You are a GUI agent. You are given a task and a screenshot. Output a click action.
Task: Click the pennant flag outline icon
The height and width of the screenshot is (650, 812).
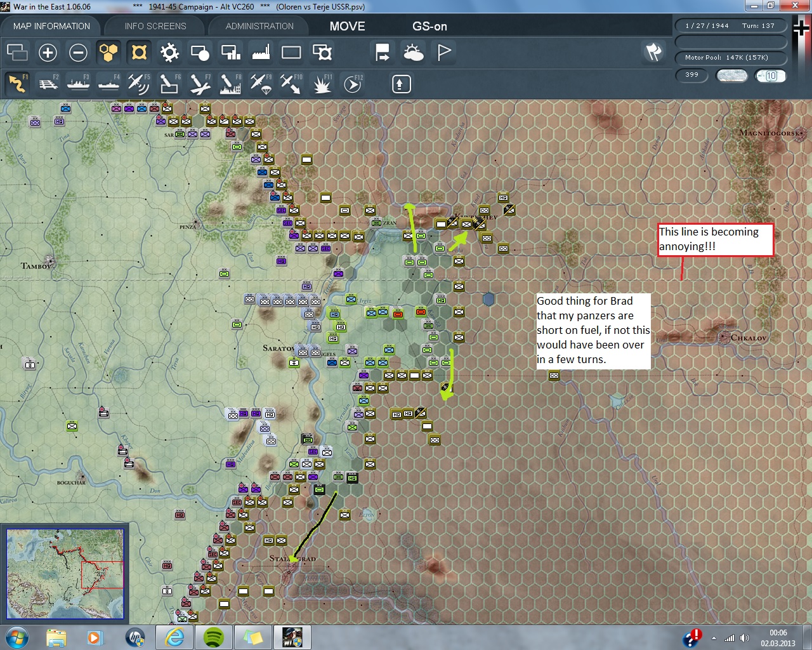pyautogui.click(x=444, y=52)
